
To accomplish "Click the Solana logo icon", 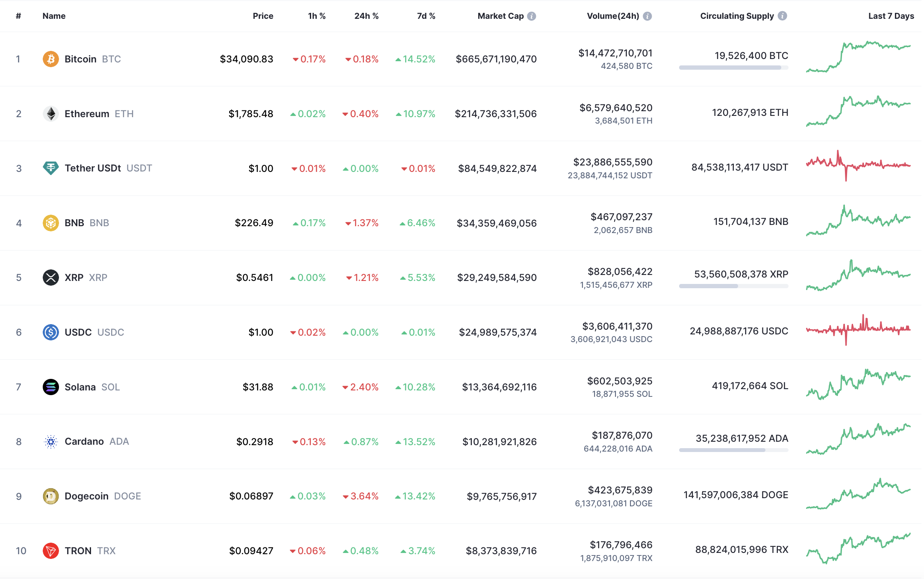I will click(50, 387).
